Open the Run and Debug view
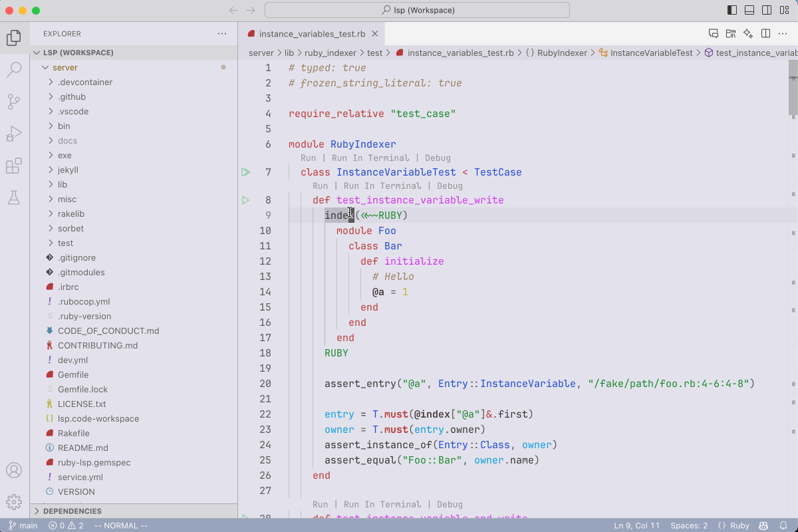Image resolution: width=798 pixels, height=532 pixels. 14,134
